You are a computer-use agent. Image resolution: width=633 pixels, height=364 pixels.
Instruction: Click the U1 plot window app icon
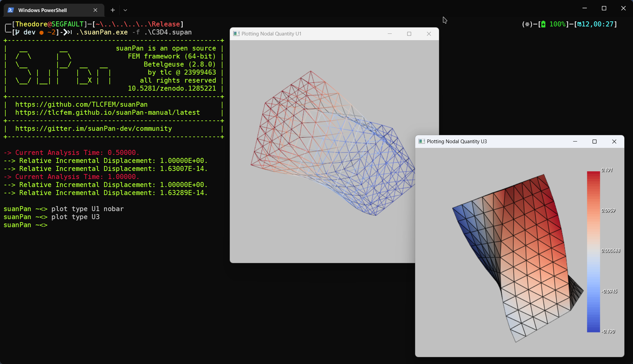[236, 33]
